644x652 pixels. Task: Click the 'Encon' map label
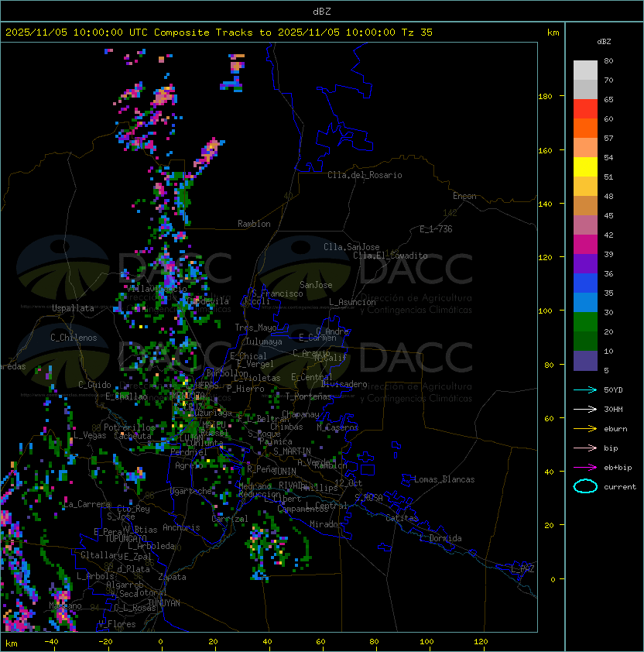[464, 196]
